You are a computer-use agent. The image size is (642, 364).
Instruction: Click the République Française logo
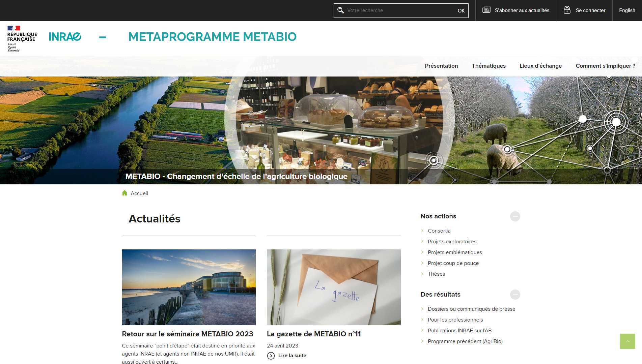22,38
